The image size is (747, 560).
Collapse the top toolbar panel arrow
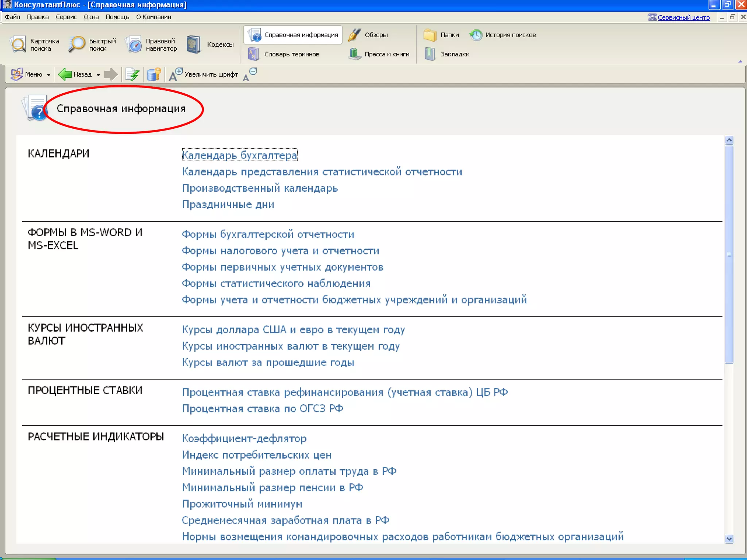pyautogui.click(x=740, y=61)
